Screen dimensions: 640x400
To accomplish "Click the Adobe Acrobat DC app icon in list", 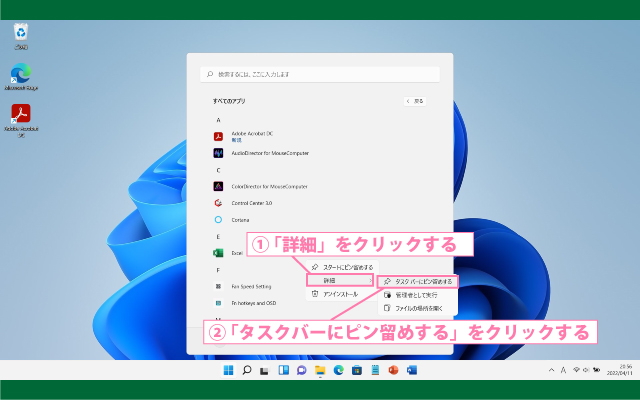I will (x=218, y=136).
